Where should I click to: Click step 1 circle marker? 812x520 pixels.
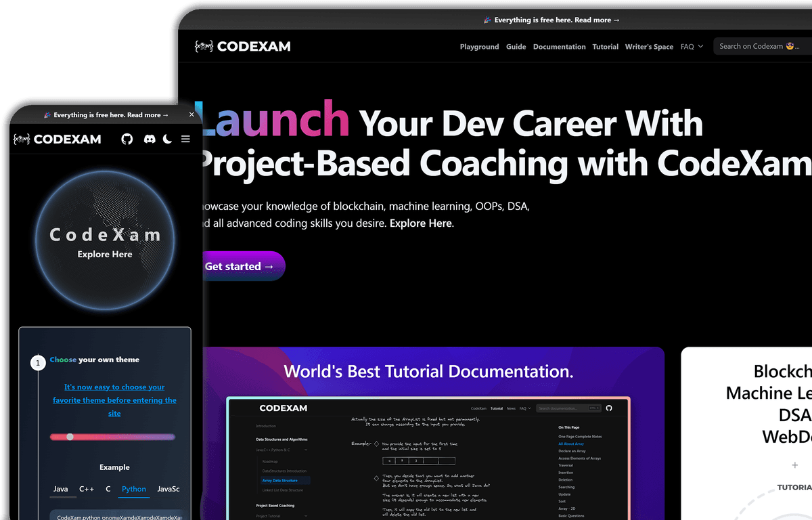coord(38,364)
